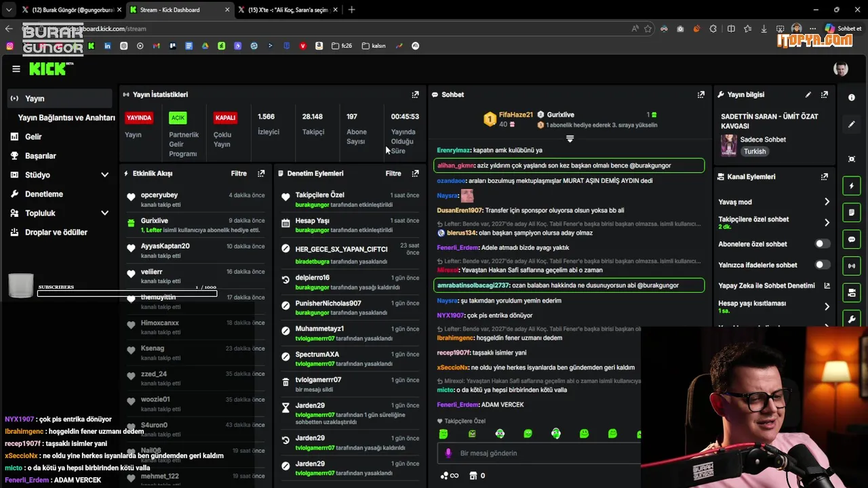The width and height of the screenshot is (868, 488).
Task: Click the server stack icon in right sidebar
Action: click(x=852, y=293)
